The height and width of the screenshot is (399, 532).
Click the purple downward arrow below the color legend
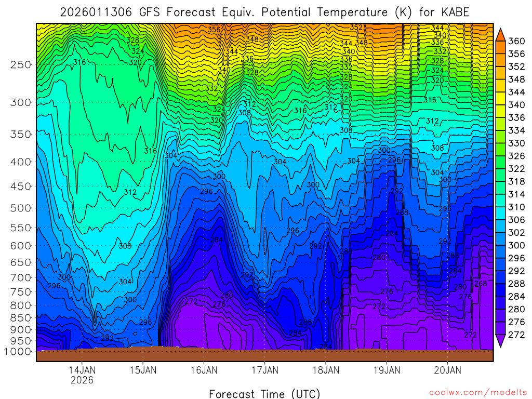(x=500, y=341)
